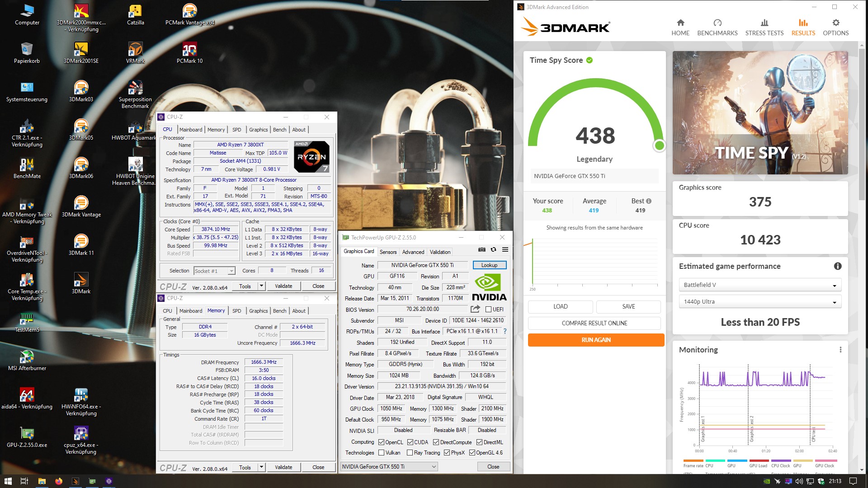Screen dimensions: 868x488
Task: Toggle the UEFI checkbox in GPU-Z
Action: 488,310
